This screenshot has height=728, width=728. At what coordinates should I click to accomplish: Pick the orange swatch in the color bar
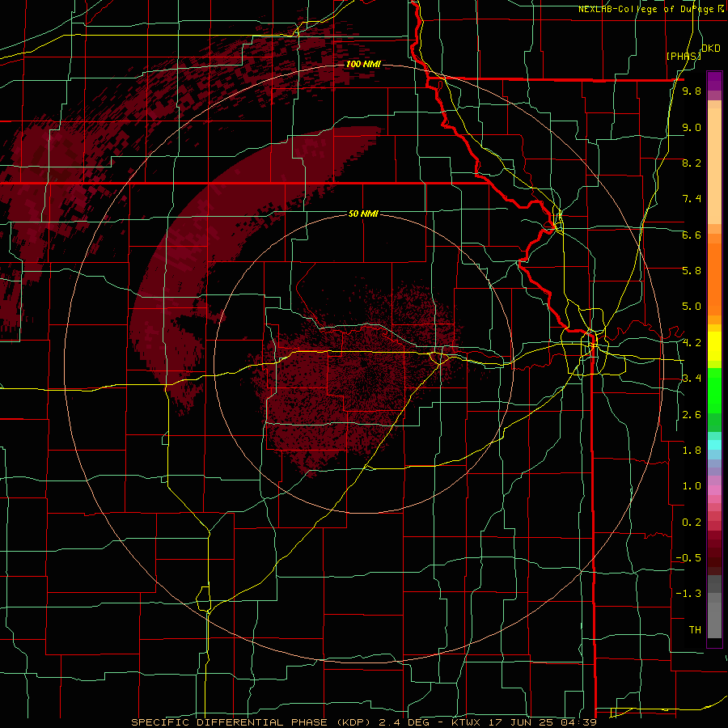point(714,279)
